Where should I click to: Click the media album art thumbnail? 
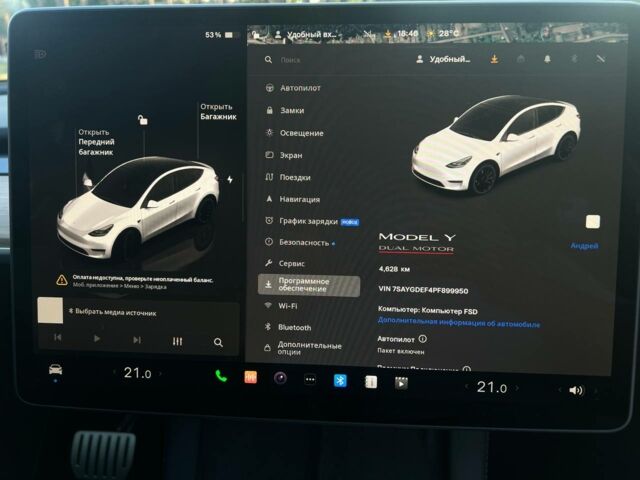tap(50, 311)
